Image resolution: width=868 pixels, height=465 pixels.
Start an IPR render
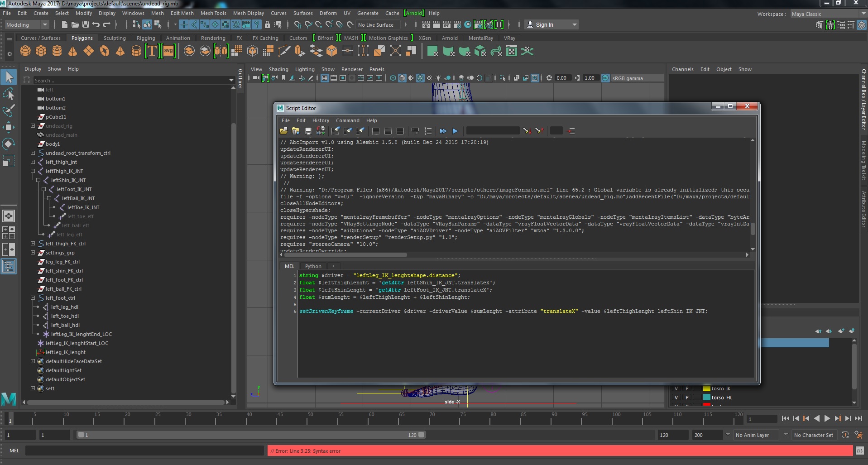tap(447, 25)
